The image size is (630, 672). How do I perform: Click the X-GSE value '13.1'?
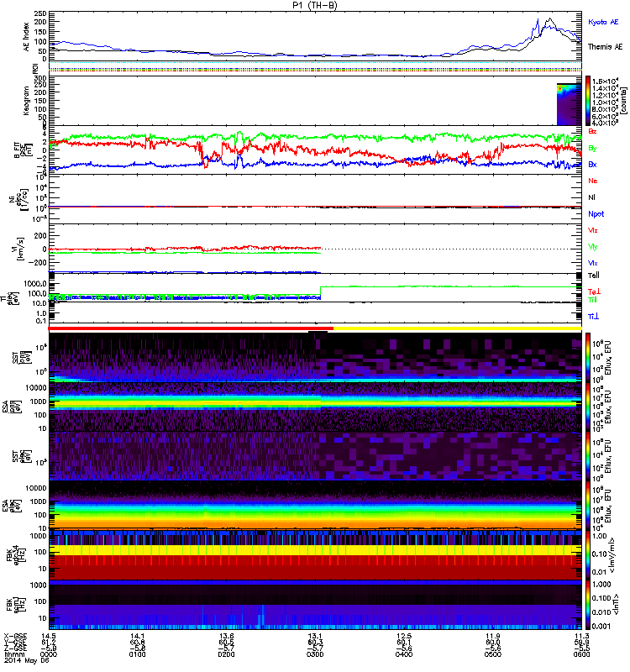315,636
